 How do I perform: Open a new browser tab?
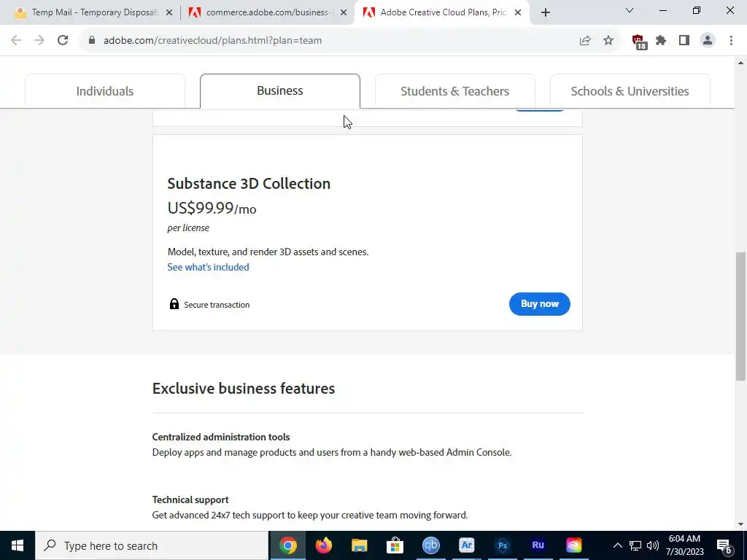tap(546, 13)
